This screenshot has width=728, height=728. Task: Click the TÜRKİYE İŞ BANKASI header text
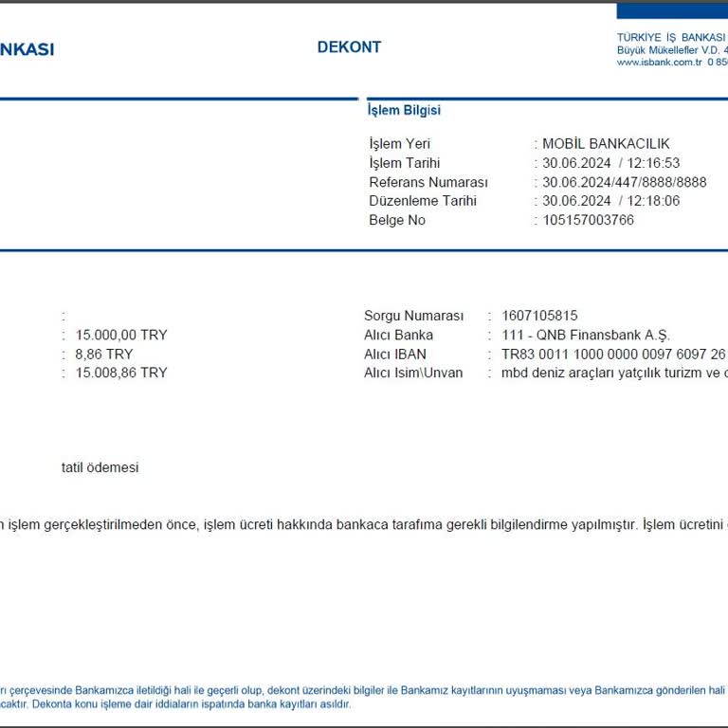671,38
